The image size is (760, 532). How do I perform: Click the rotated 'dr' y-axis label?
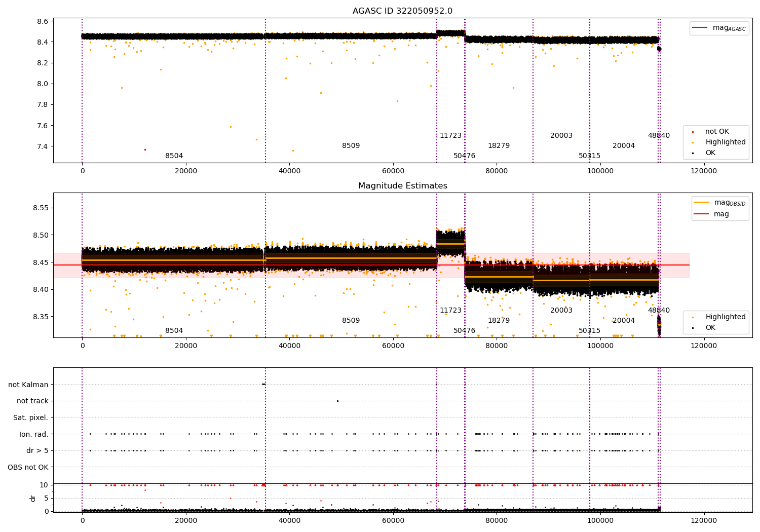pos(33,498)
